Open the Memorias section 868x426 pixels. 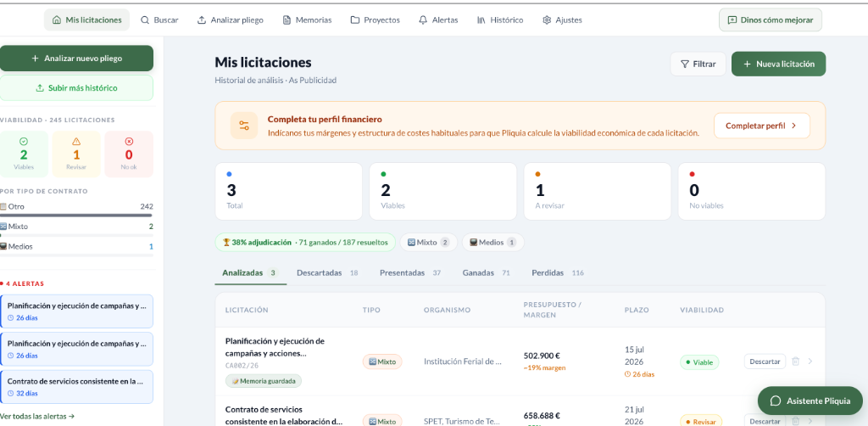click(x=307, y=20)
